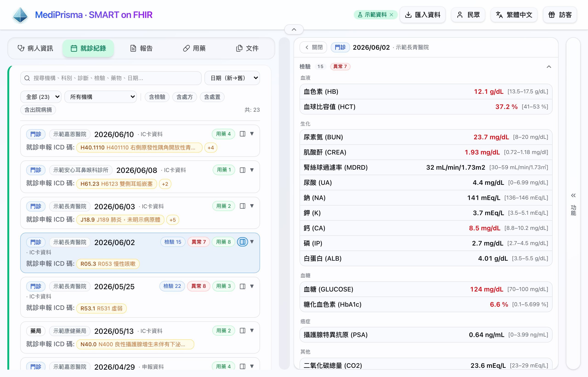Open side panel for 2026/06/10 visit
588x377 pixels.
pos(242,134)
